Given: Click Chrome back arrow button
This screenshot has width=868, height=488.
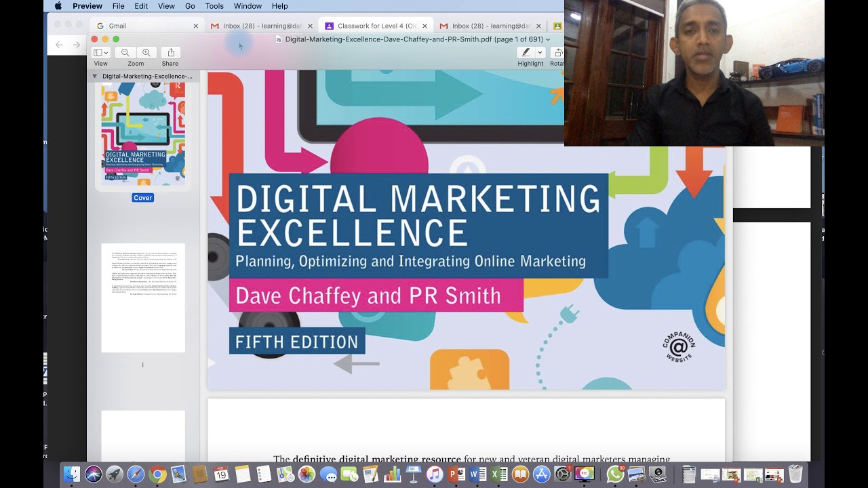Looking at the screenshot, I should tap(59, 45).
